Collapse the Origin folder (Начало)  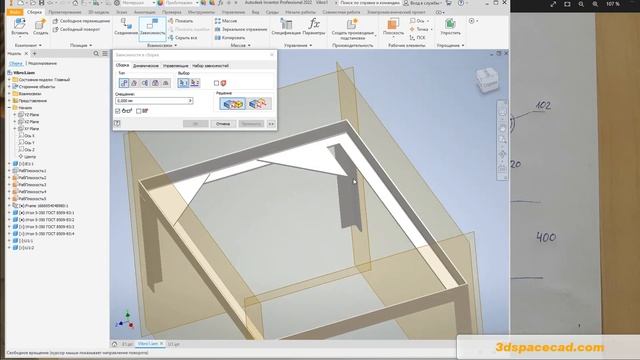coord(9,108)
